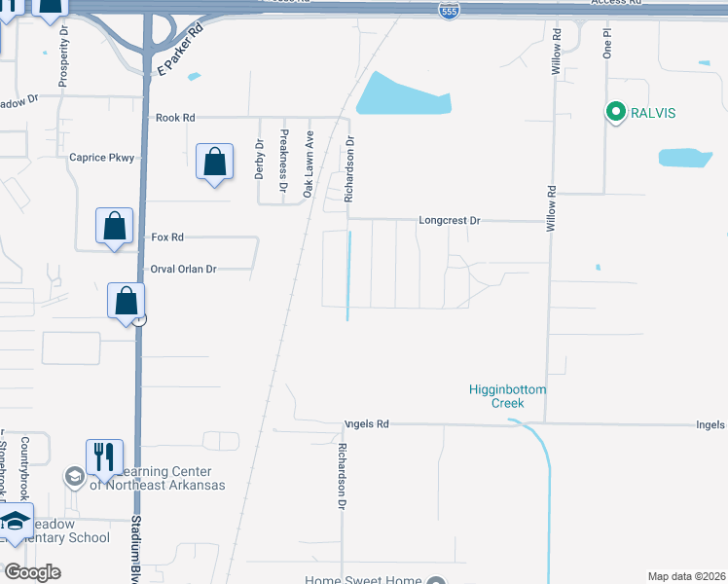The image size is (728, 584).
Task: Click the Interstate 555 highway shield
Action: [x=449, y=10]
